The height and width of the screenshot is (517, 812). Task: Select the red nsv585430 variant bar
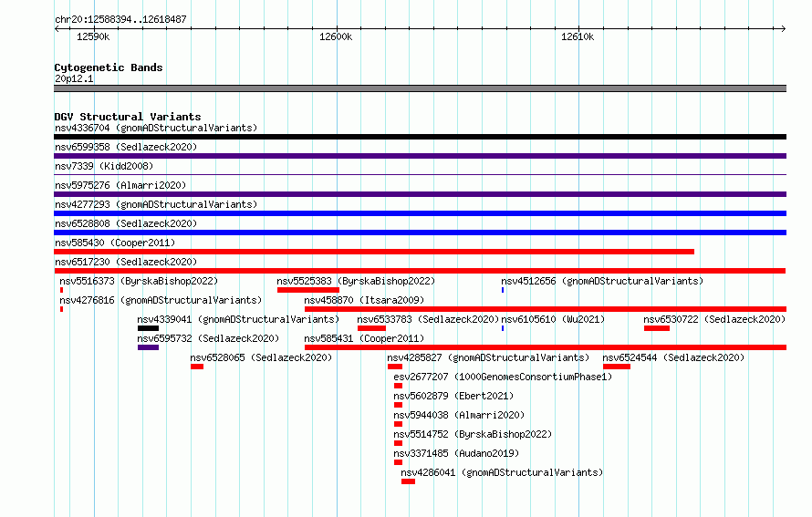374,252
